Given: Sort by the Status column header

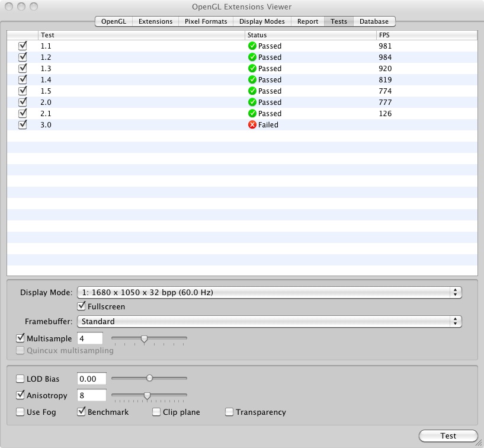Looking at the screenshot, I should coord(310,35).
